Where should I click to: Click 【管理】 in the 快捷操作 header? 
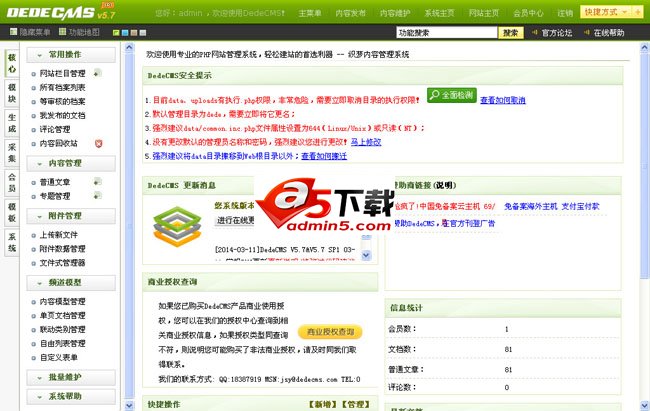[x=356, y=404]
